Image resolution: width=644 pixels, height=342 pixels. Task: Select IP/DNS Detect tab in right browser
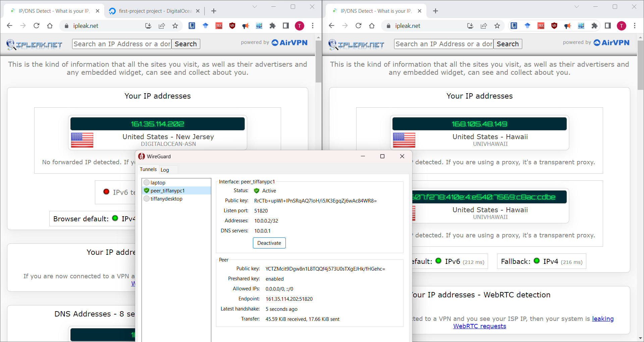[x=376, y=11]
